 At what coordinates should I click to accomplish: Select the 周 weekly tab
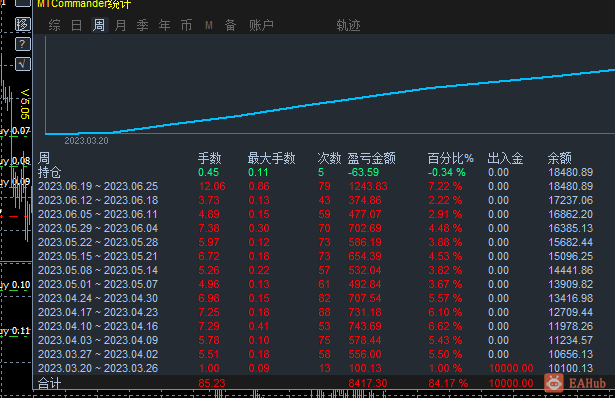(x=99, y=25)
